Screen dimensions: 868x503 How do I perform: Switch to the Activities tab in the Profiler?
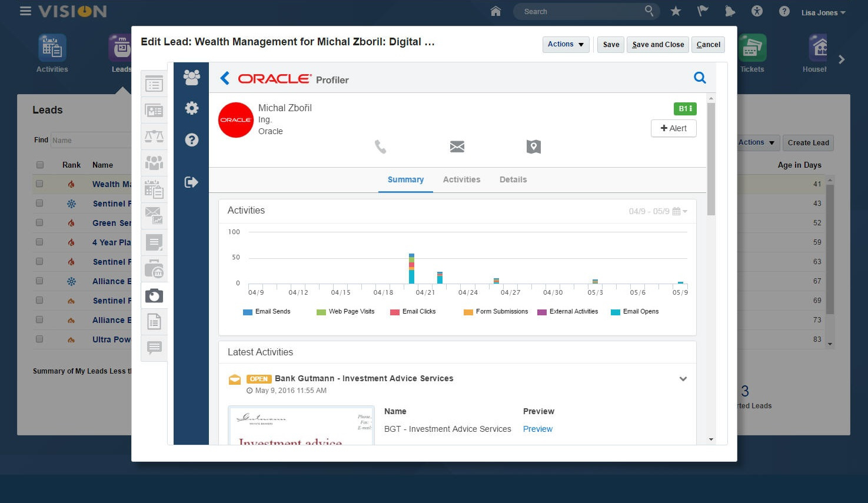pyautogui.click(x=461, y=180)
